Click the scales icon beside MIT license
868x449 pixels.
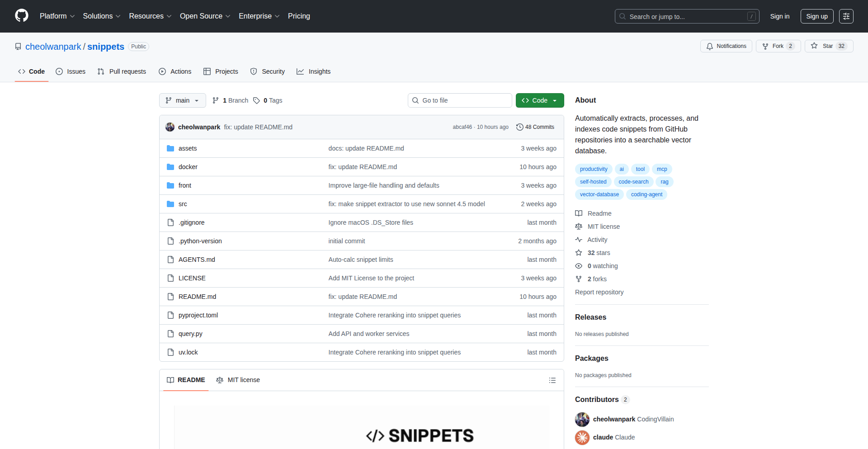pos(579,227)
